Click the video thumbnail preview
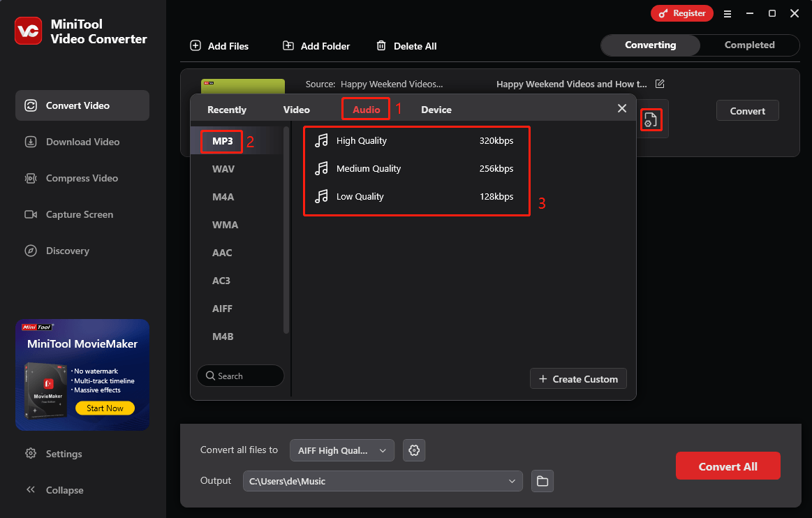Image resolution: width=812 pixels, height=518 pixels. pos(243,86)
